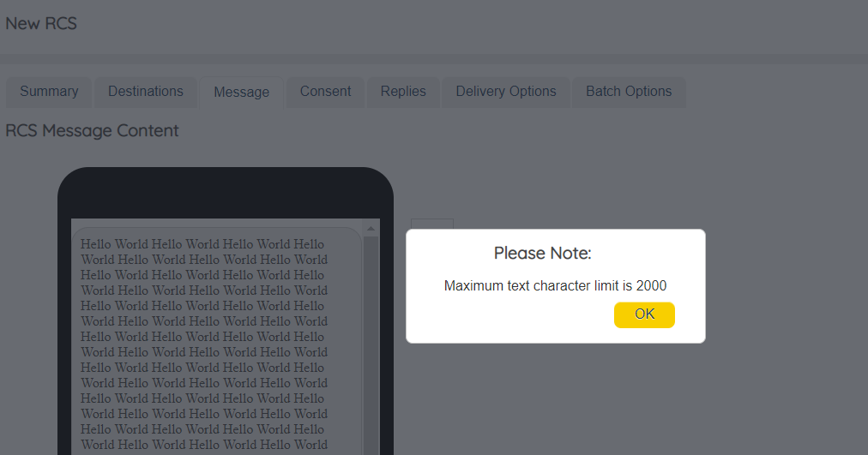Dismiss the dialog with the OK button
The height and width of the screenshot is (455, 868).
click(x=644, y=314)
